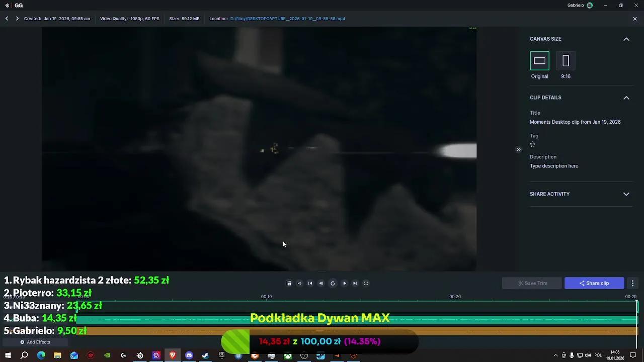The height and width of the screenshot is (362, 644).
Task: Mark the clip with the Tag star
Action: 532,144
